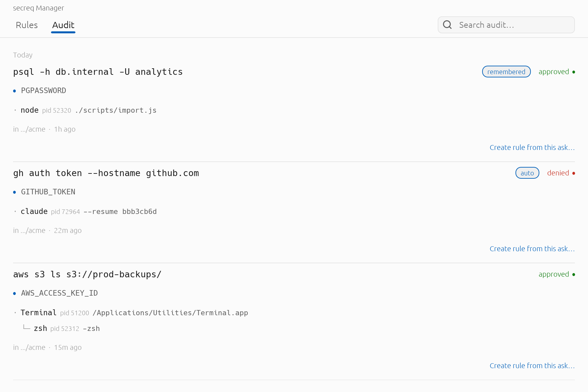Click the GITHUB_TOKEN secret name
This screenshot has height=392, width=588.
48,192
